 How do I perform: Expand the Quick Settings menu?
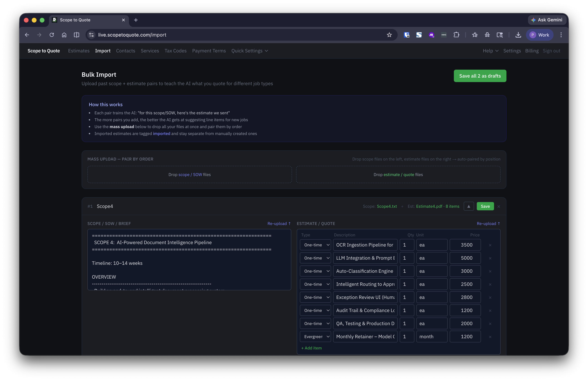(x=250, y=51)
